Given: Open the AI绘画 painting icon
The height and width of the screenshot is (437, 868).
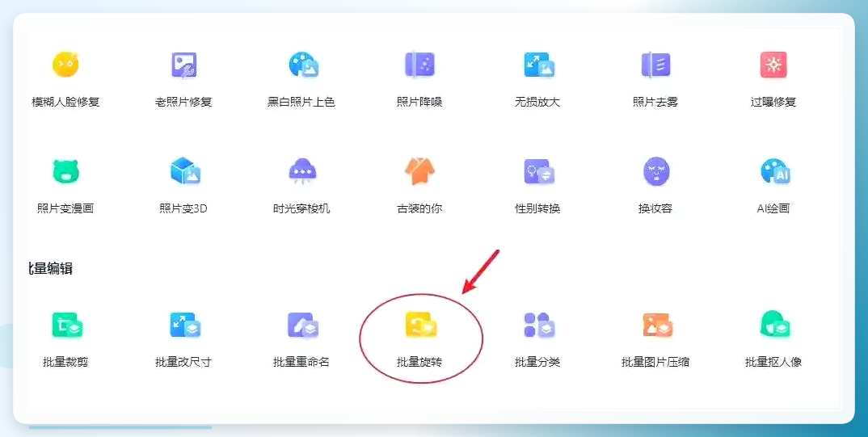Looking at the screenshot, I should tap(774, 171).
